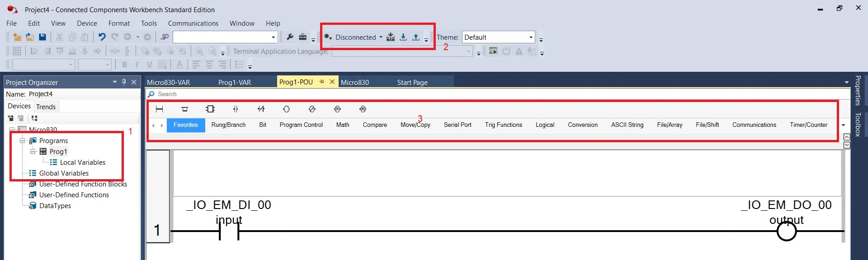
Task: Close the Prog1-POU tab
Action: pos(332,82)
